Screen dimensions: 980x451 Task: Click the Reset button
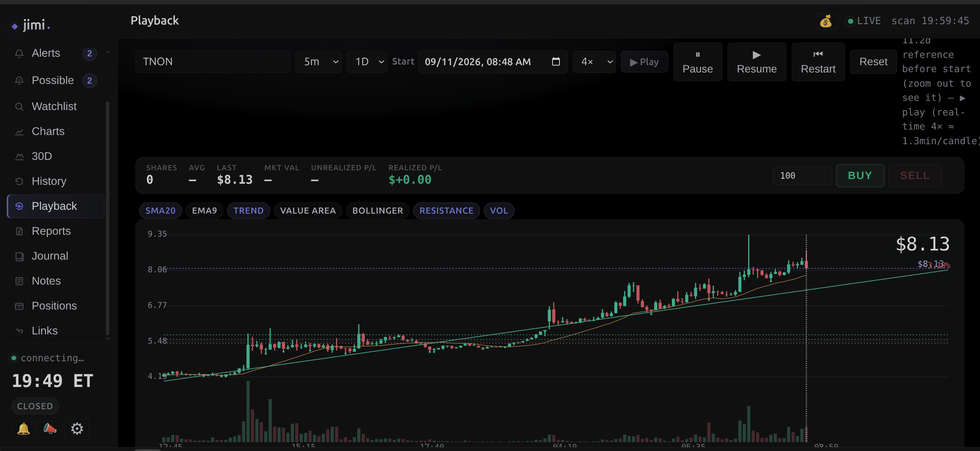point(873,62)
